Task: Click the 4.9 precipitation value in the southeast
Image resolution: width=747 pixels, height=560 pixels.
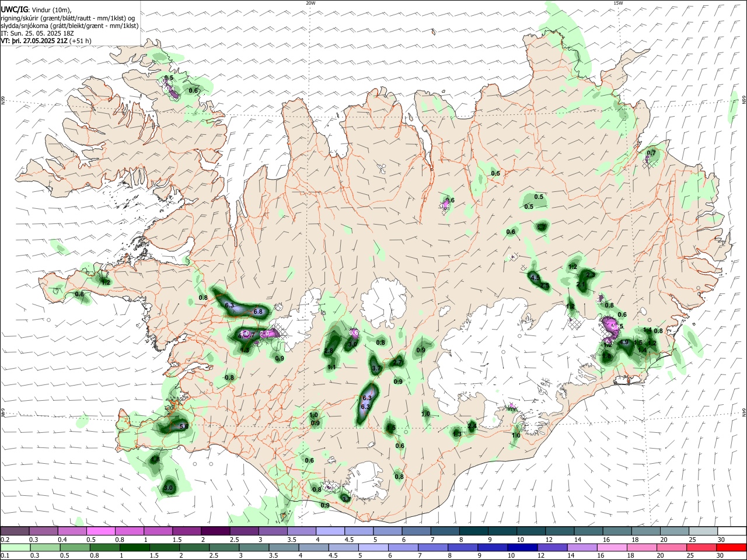Action: point(624,342)
